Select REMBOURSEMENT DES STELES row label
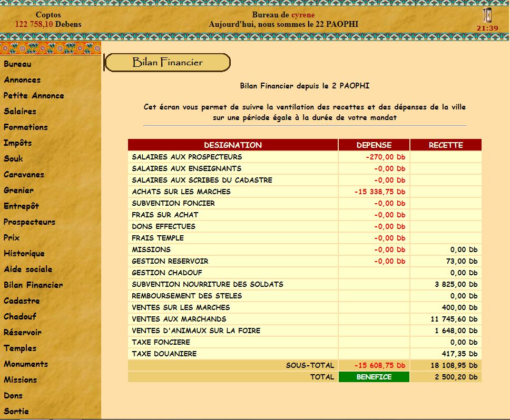Image resolution: width=510 pixels, height=420 pixels. [x=187, y=296]
